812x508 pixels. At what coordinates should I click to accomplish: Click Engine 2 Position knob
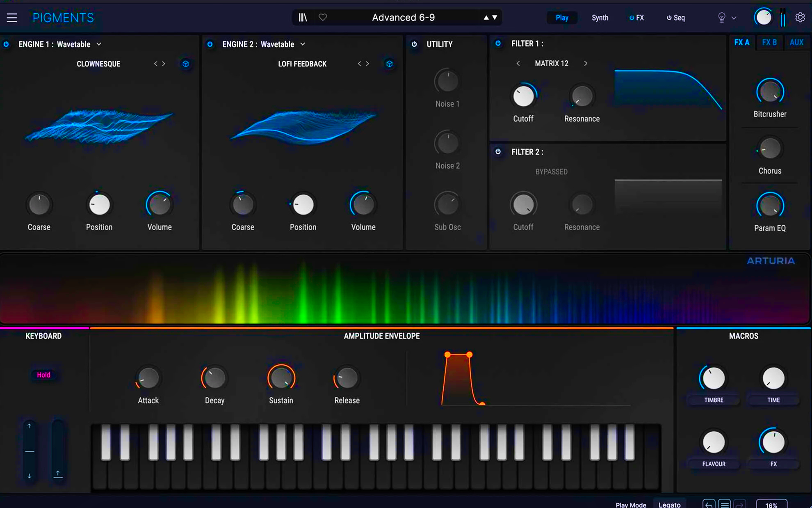(x=303, y=204)
